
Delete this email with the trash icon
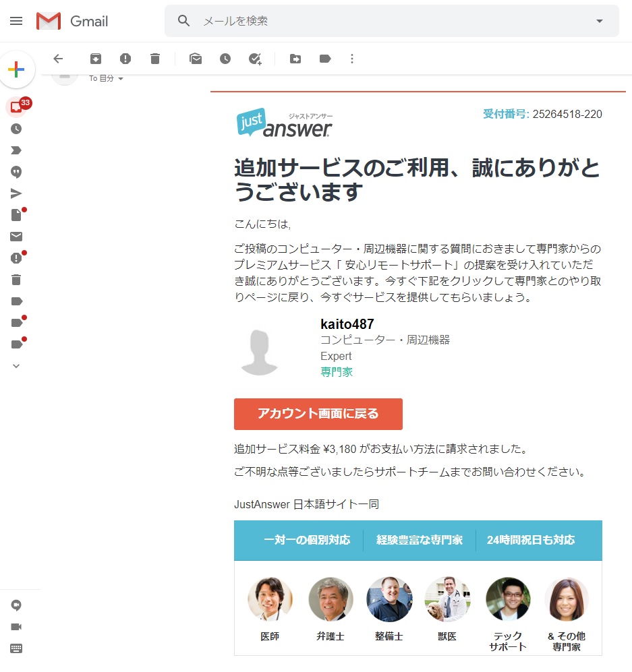coord(155,59)
